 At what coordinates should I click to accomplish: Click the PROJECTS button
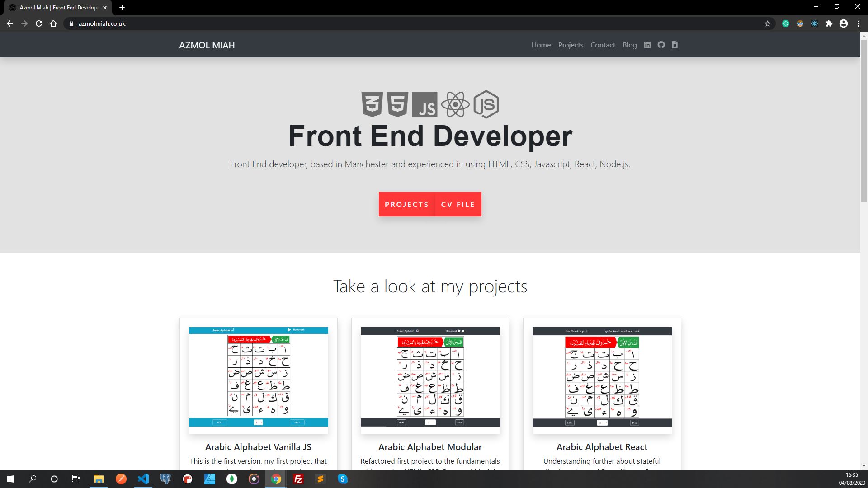pos(406,204)
